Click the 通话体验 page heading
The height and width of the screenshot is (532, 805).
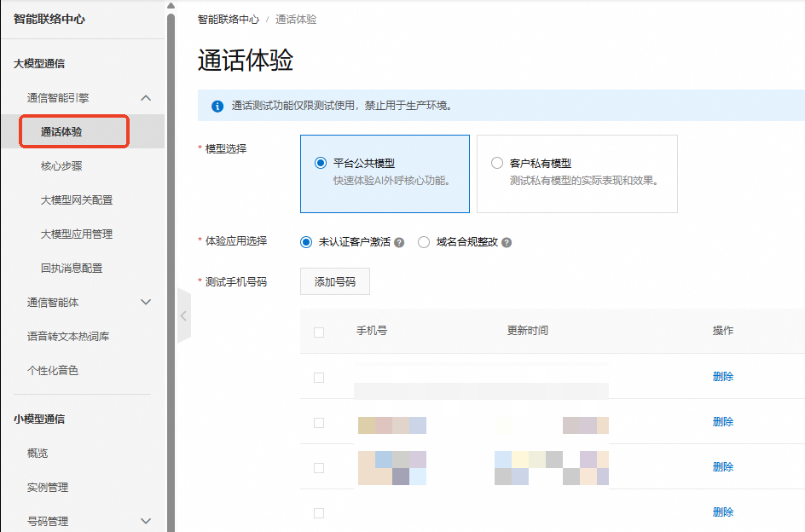tap(246, 60)
